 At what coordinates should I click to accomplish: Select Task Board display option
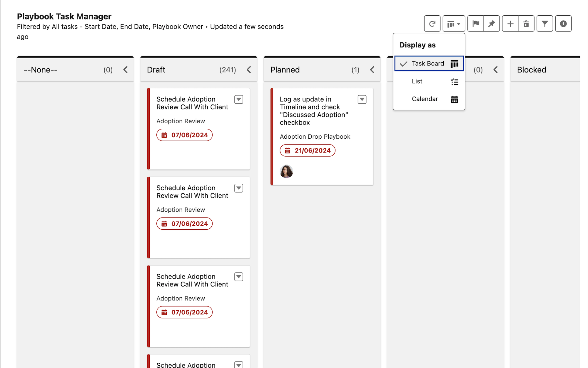tap(429, 64)
